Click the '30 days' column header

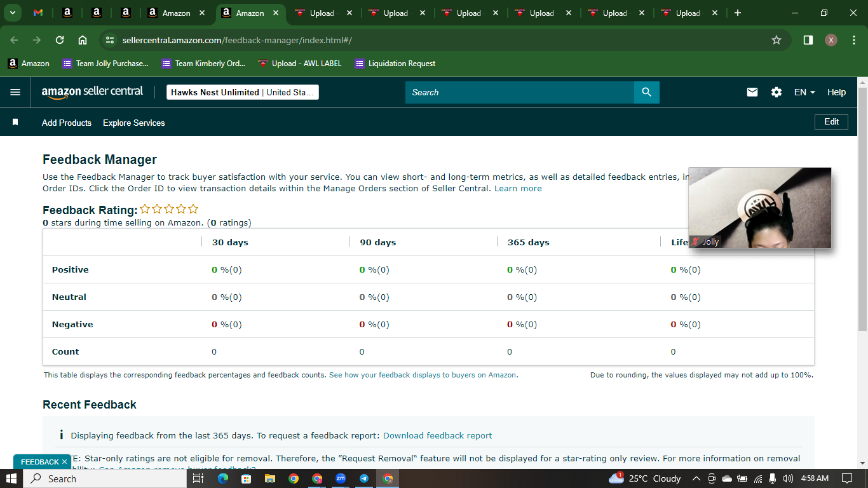click(230, 242)
